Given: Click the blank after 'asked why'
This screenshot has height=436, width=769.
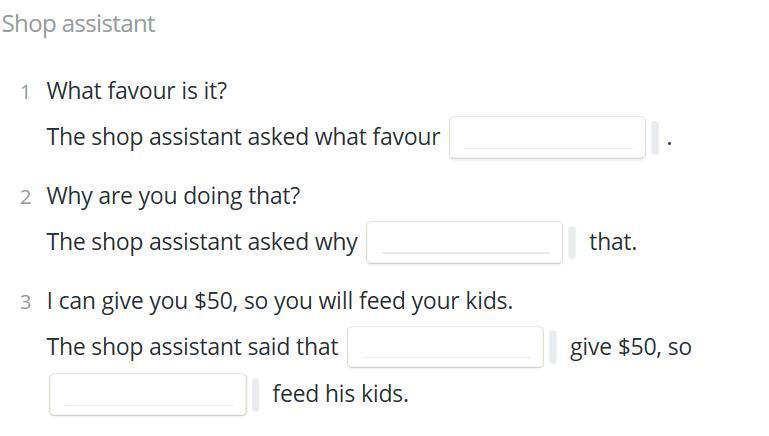Looking at the screenshot, I should [464, 242].
